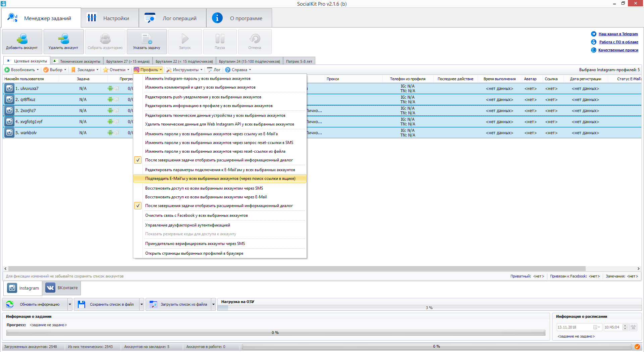The image size is (644, 352).
Task: Click the Instagram icon in row 2xorjhz7
Action: 9,111
